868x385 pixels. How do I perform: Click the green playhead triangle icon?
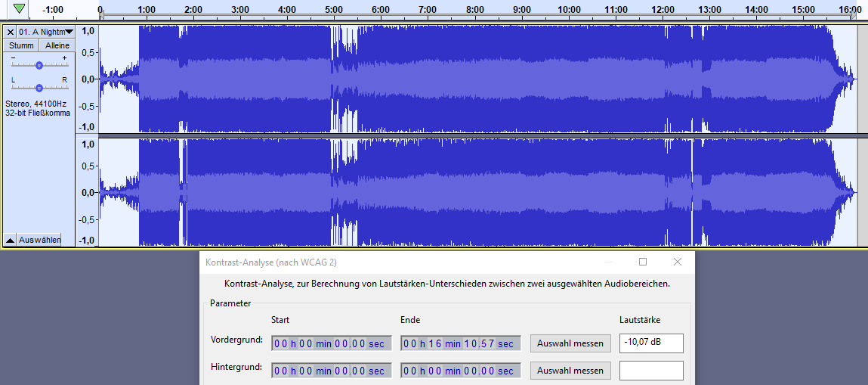tap(20, 9)
